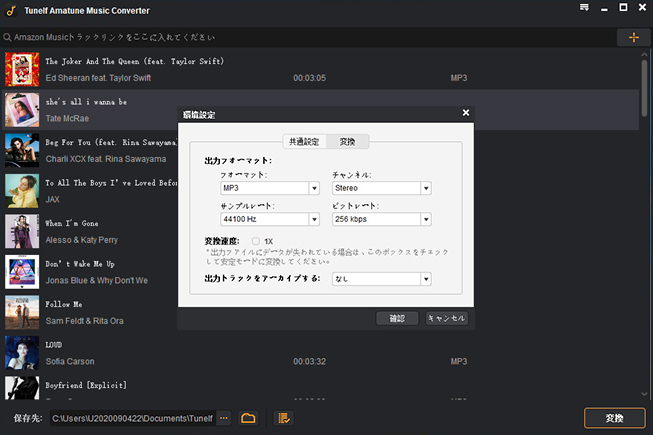The width and height of the screenshot is (653, 435).
Task: Click 'Boyfriend [Explicit]' song title
Action: pyautogui.click(x=86, y=385)
